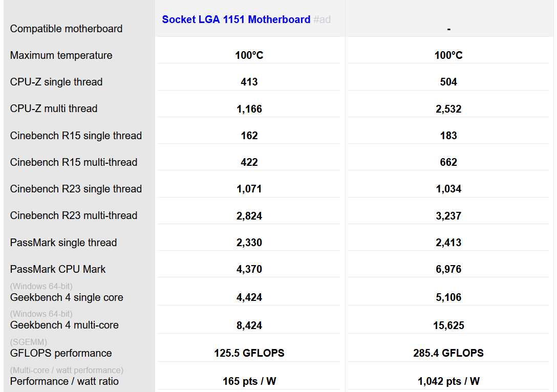The width and height of the screenshot is (557, 392).
Task: Select the Performance / watt ratio label
Action: (x=65, y=381)
